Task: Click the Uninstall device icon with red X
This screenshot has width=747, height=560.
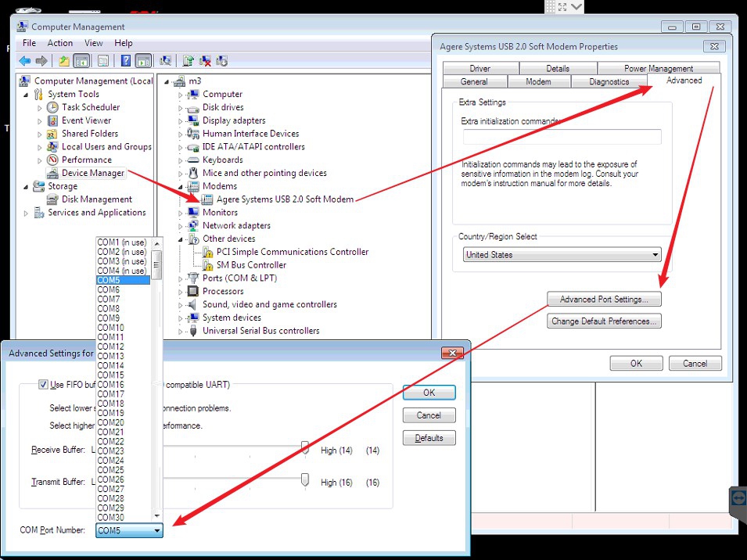Action: (x=206, y=61)
